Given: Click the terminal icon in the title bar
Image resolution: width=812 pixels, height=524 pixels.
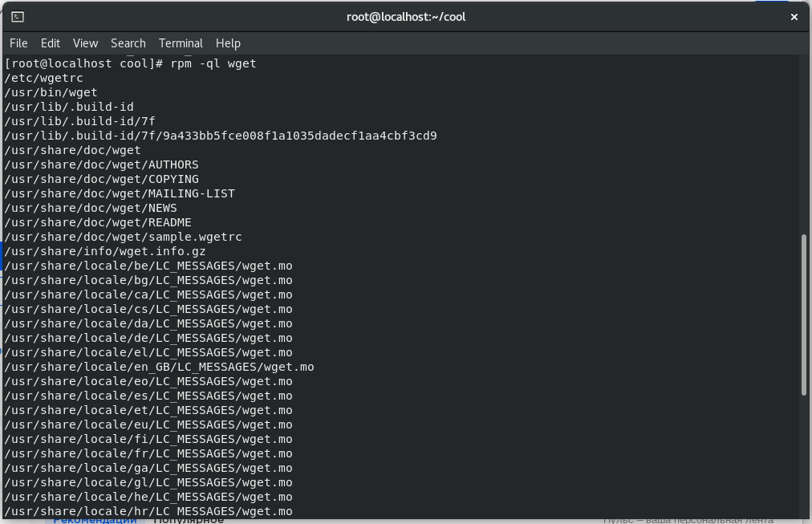Looking at the screenshot, I should coord(18,17).
